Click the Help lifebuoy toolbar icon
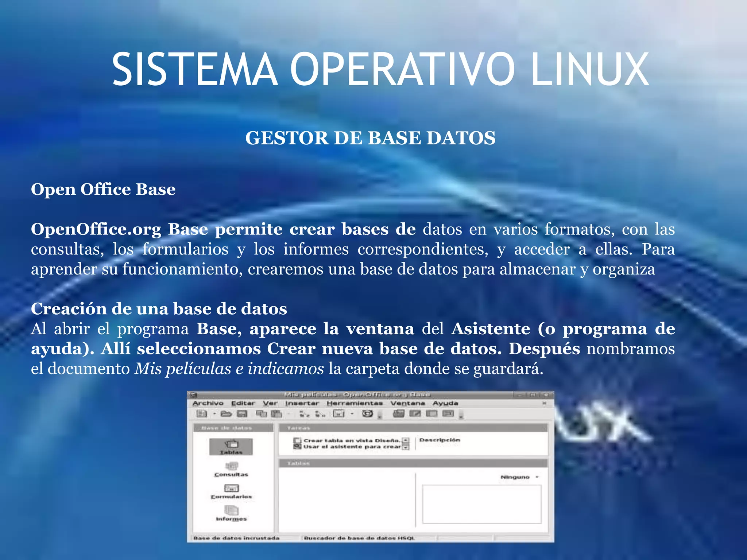The height and width of the screenshot is (560, 747). [367, 413]
